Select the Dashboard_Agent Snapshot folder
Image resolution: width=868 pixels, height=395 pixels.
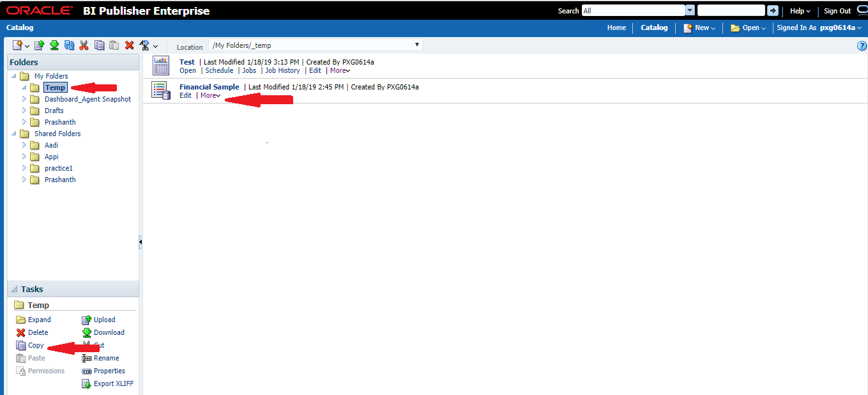[x=88, y=99]
